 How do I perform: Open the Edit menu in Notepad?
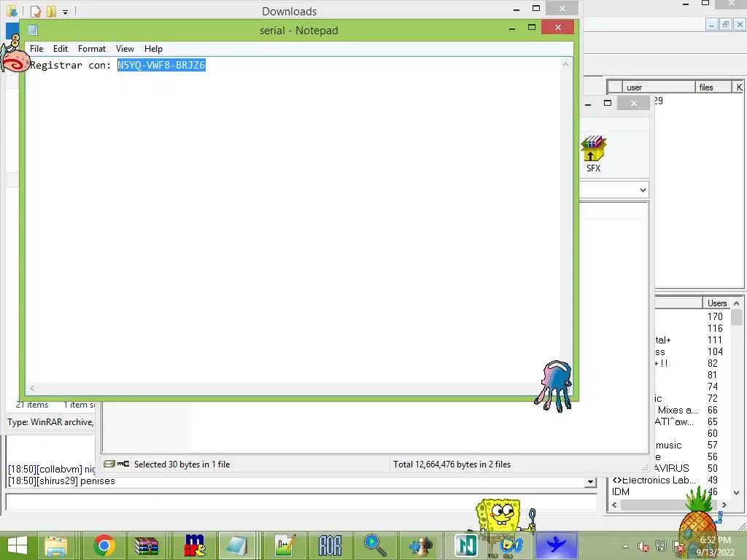[x=60, y=49]
